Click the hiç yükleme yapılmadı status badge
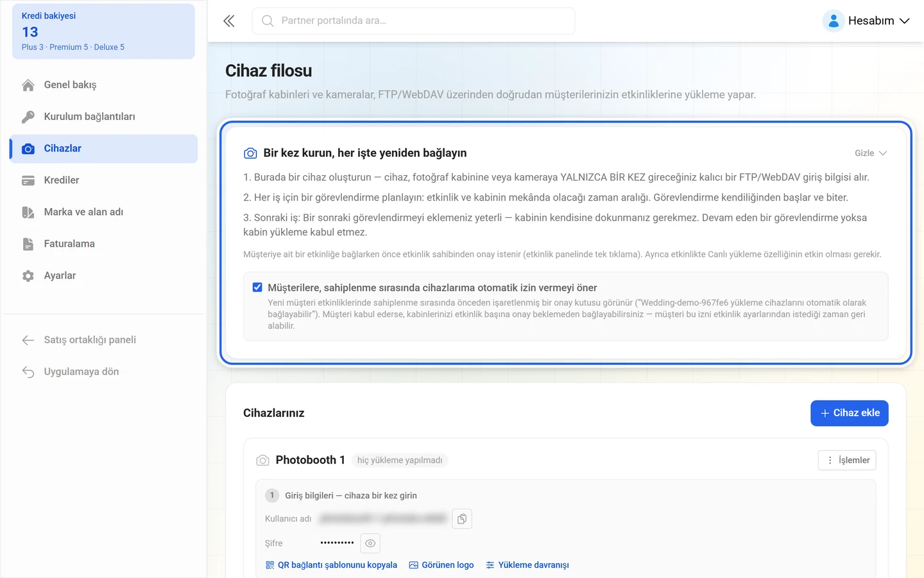This screenshot has width=924, height=578. pos(400,460)
